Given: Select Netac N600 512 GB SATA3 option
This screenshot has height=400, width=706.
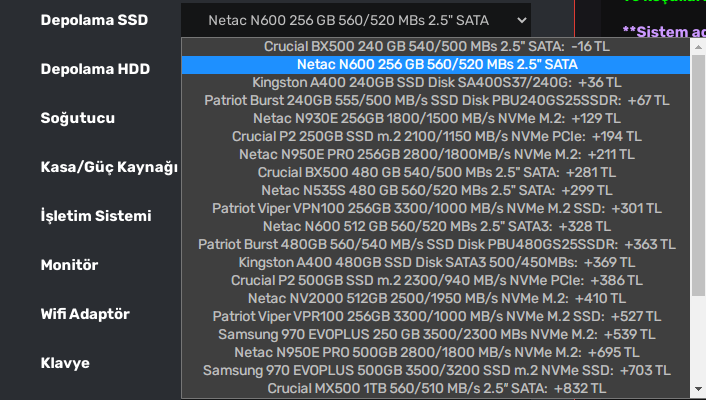Looking at the screenshot, I should [x=437, y=226].
